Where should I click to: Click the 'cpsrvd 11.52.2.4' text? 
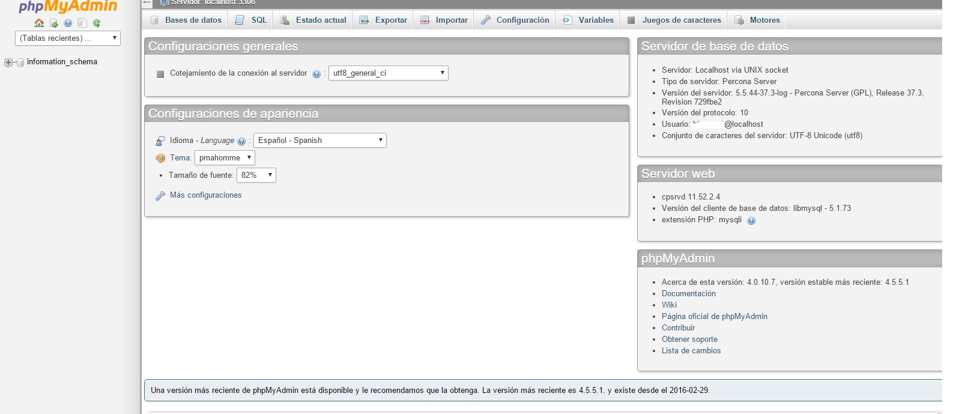(691, 196)
